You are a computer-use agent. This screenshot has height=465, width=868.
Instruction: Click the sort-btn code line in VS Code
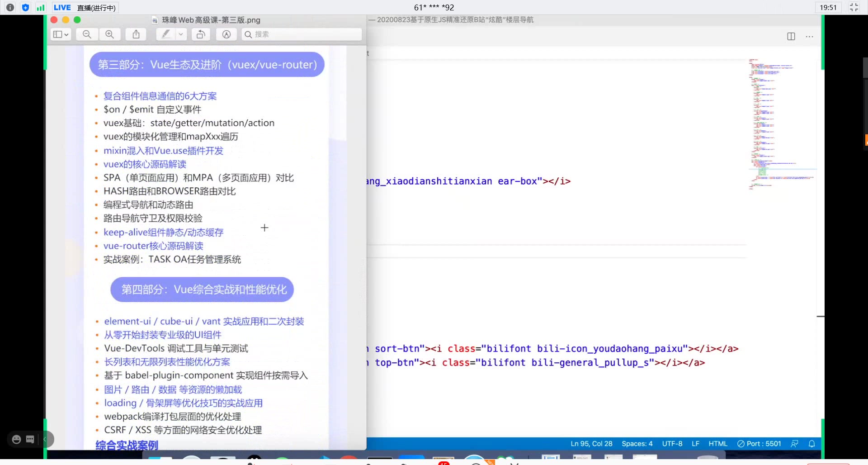(x=552, y=349)
